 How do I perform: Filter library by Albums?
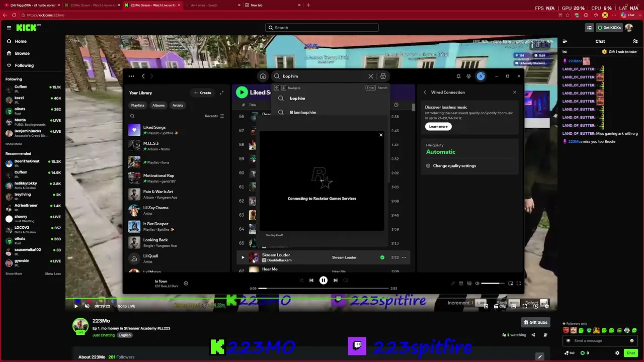[158, 106]
